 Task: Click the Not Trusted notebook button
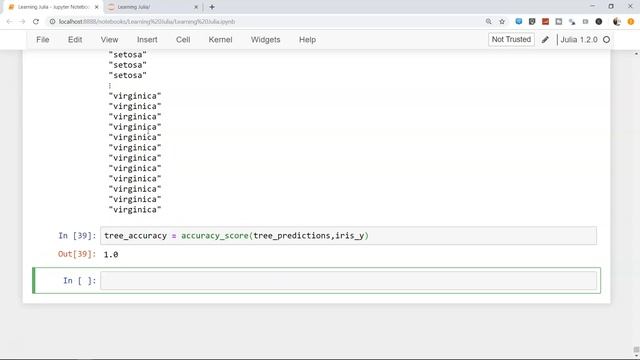click(x=511, y=40)
